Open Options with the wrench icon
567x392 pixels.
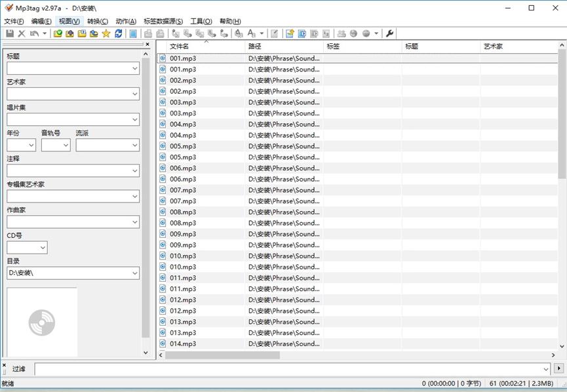coord(389,33)
